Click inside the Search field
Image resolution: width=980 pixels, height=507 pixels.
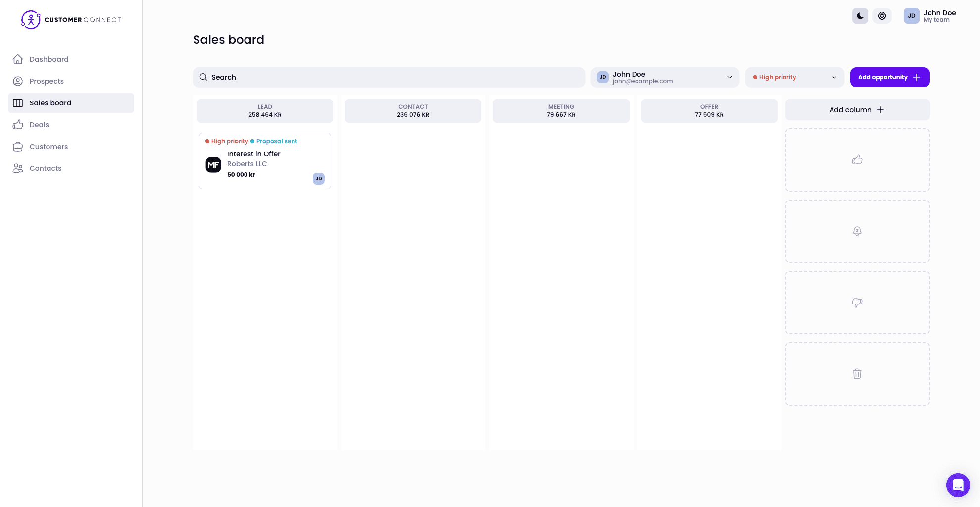388,77
